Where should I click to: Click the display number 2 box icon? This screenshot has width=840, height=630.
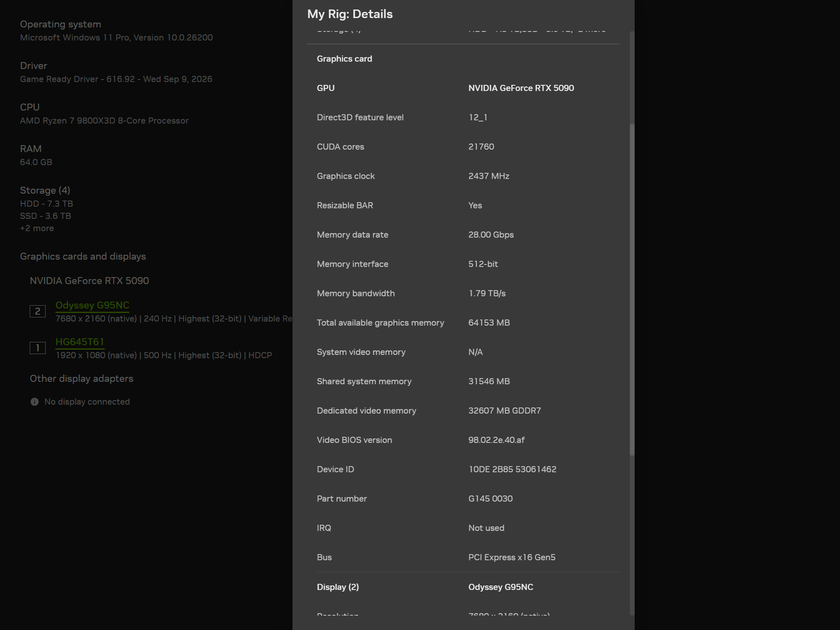[37, 311]
